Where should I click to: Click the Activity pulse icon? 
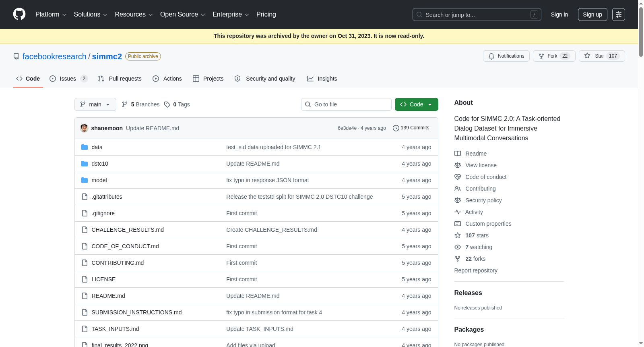click(458, 212)
